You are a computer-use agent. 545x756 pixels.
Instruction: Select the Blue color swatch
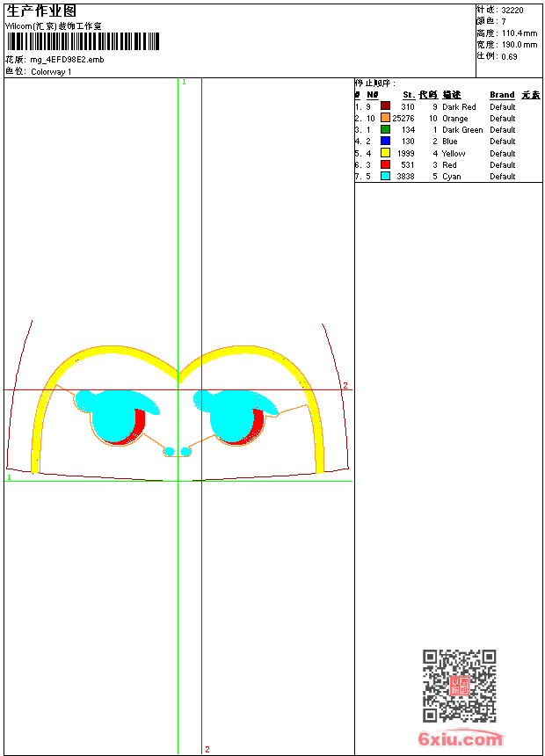pos(385,141)
